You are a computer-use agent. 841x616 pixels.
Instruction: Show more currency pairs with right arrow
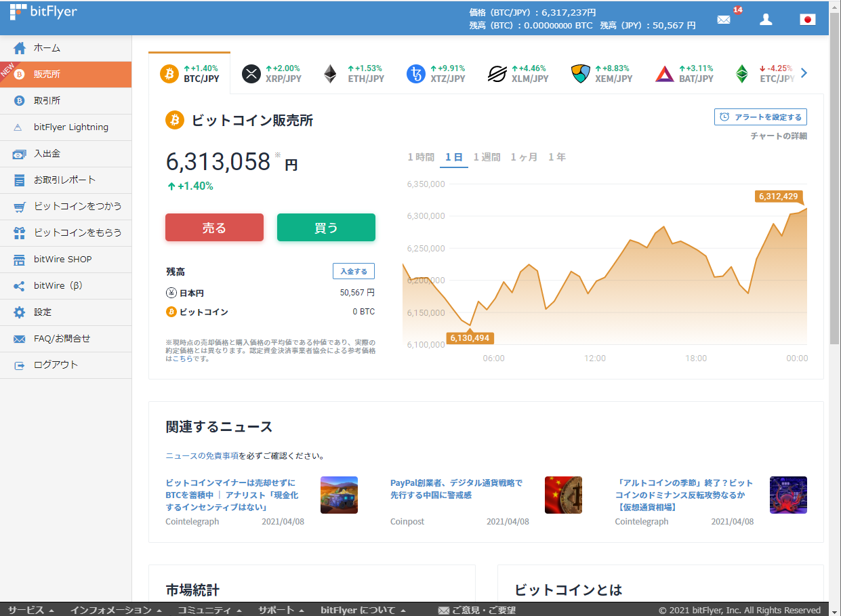pyautogui.click(x=804, y=73)
